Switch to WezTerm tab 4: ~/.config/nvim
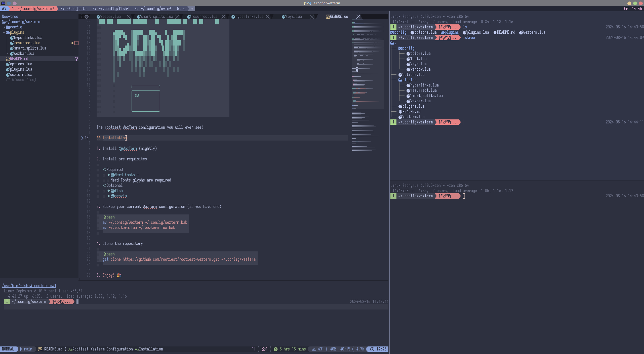The image size is (644, 354). point(153,9)
